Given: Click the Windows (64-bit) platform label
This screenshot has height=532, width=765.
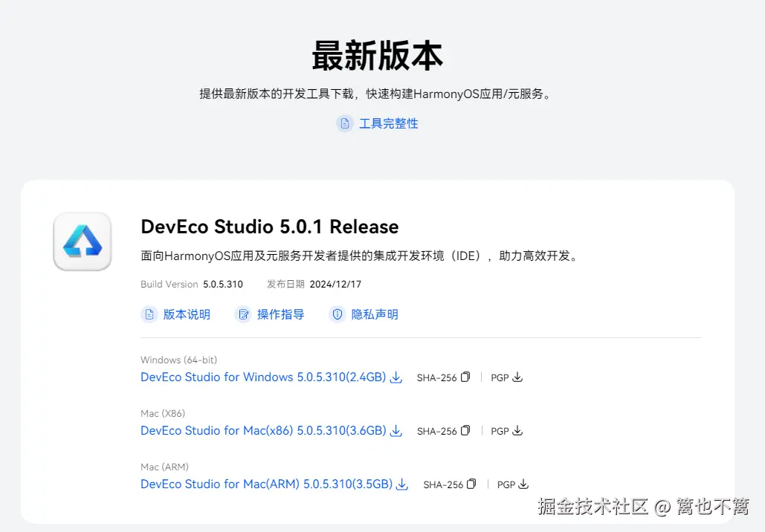Looking at the screenshot, I should tap(178, 360).
